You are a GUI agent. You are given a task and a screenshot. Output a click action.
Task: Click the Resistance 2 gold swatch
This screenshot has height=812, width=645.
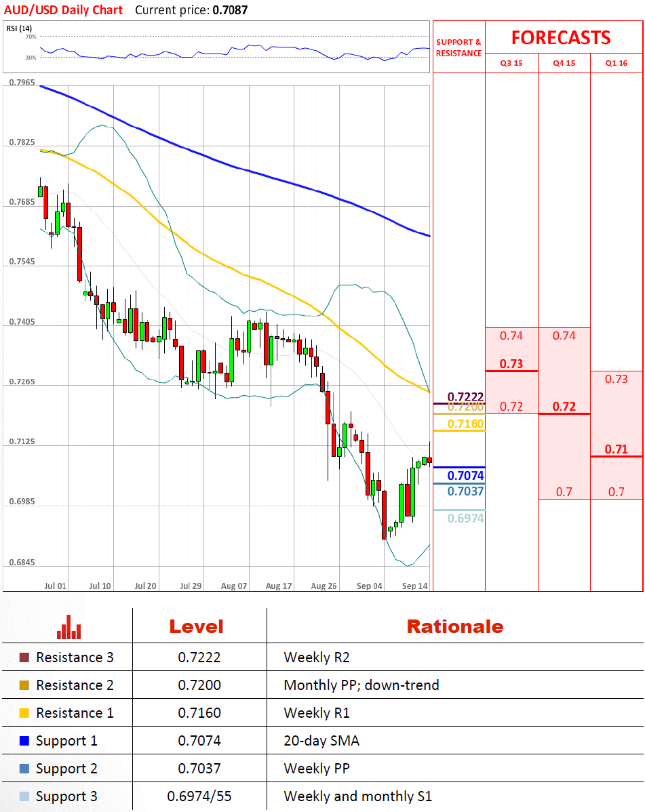point(24,685)
